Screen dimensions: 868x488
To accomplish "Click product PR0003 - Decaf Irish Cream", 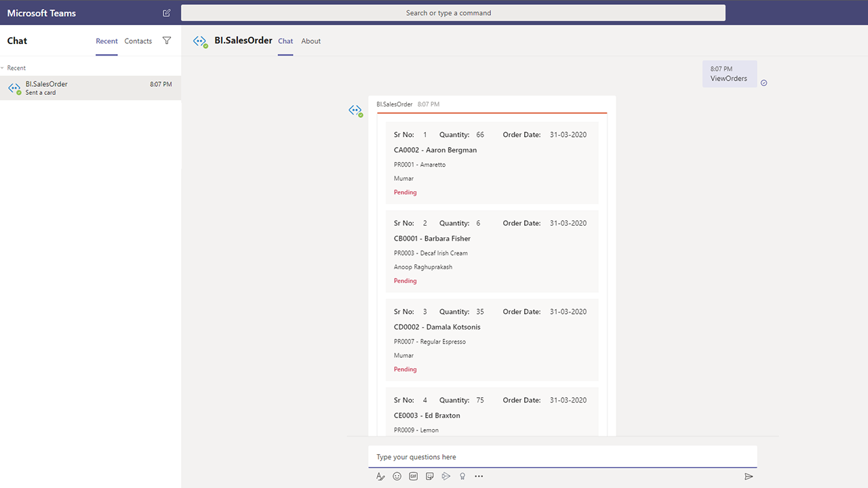I will [431, 253].
